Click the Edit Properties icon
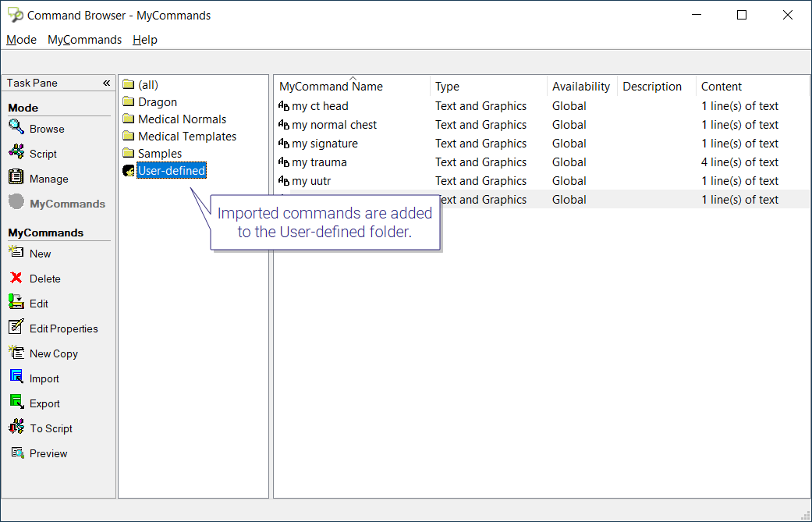This screenshot has height=522, width=812. [x=16, y=326]
